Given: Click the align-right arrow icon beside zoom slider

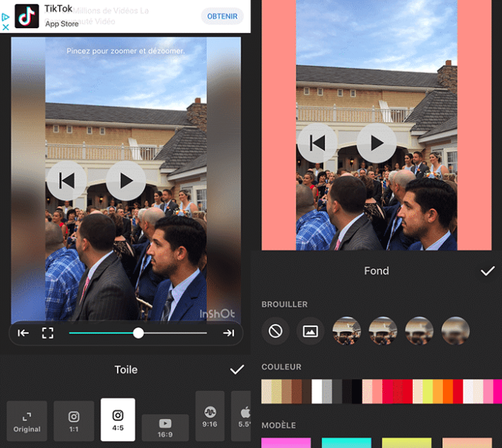Looking at the screenshot, I should click(x=228, y=333).
